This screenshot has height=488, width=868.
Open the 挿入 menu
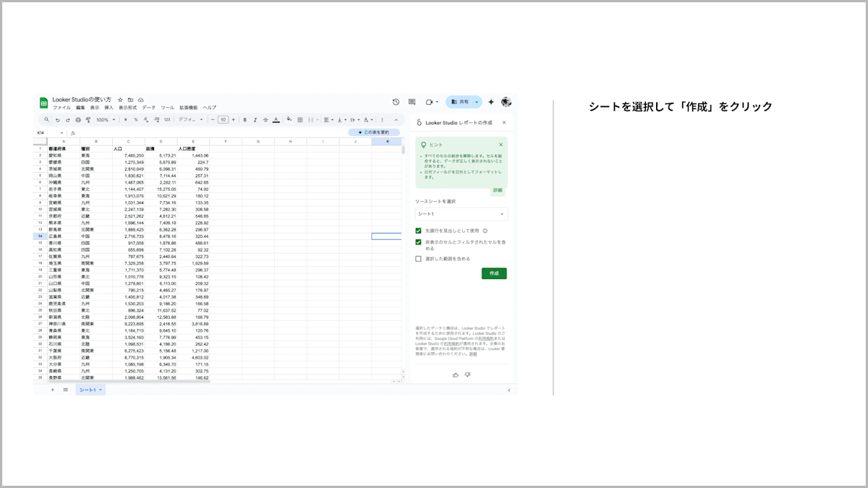109,108
